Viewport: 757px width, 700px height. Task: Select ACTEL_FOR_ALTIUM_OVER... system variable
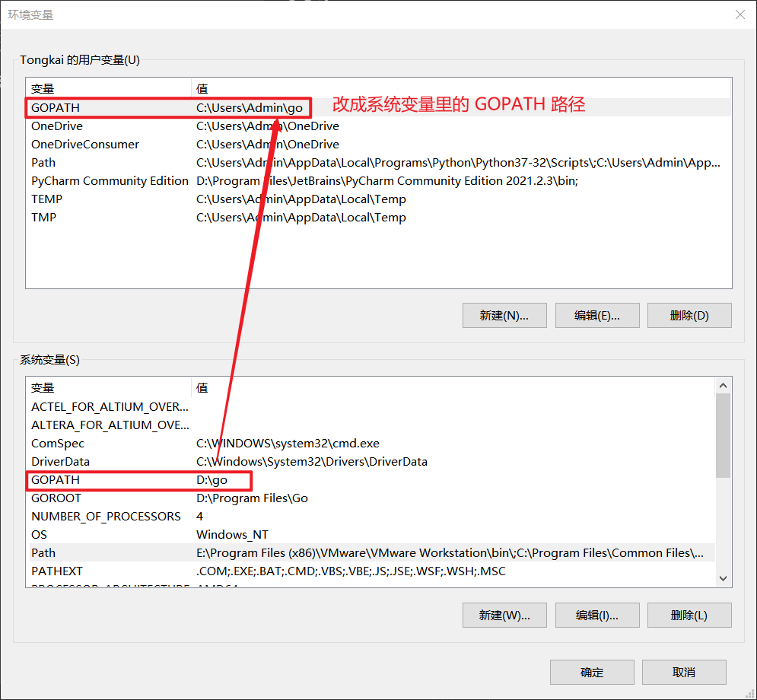(x=371, y=407)
